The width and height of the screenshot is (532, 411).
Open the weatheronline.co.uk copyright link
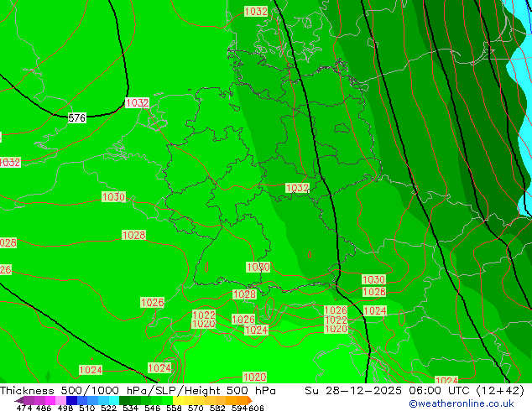pyautogui.click(x=462, y=403)
